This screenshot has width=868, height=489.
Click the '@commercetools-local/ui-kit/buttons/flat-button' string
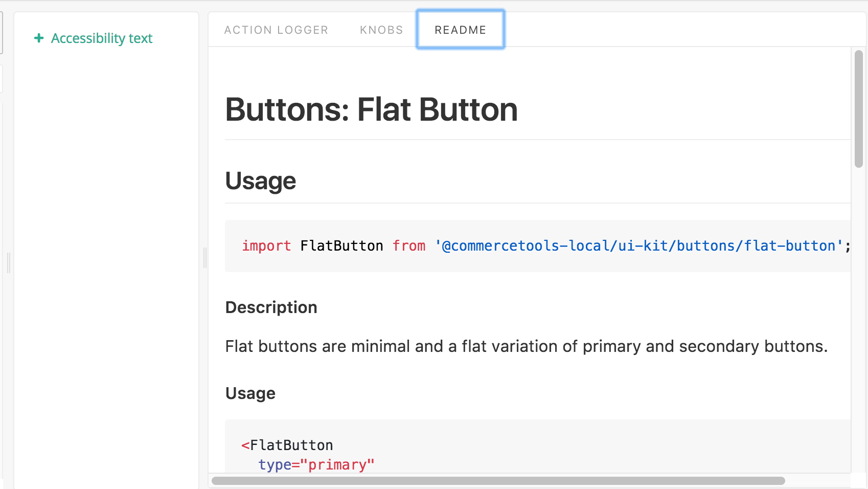(638, 246)
